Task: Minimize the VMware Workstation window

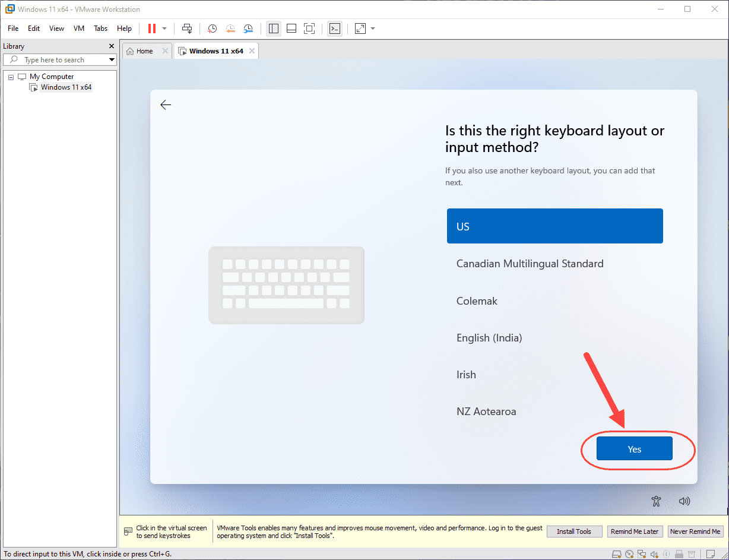Action: (661, 9)
